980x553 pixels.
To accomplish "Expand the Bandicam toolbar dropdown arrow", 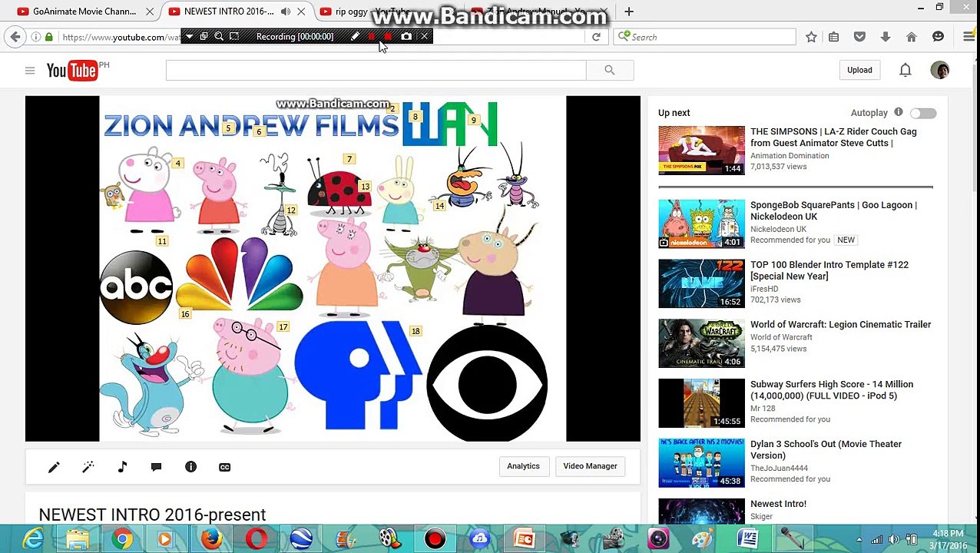I will pyautogui.click(x=189, y=37).
